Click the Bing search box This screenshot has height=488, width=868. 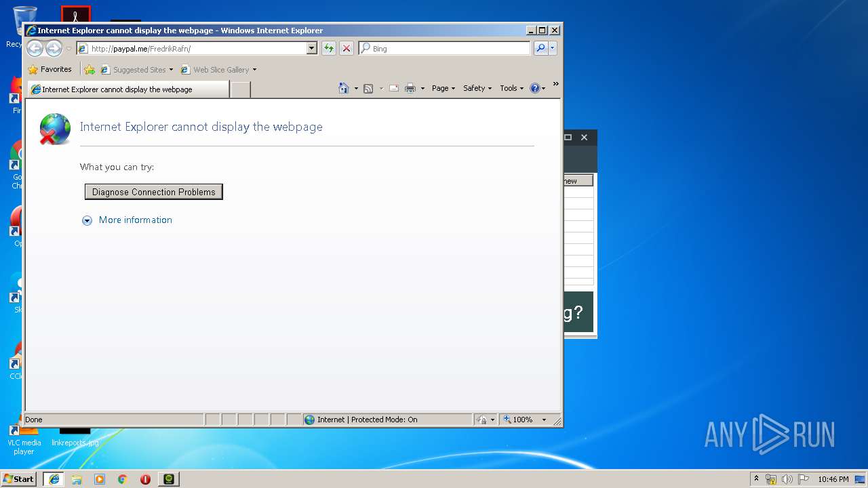pyautogui.click(x=445, y=48)
